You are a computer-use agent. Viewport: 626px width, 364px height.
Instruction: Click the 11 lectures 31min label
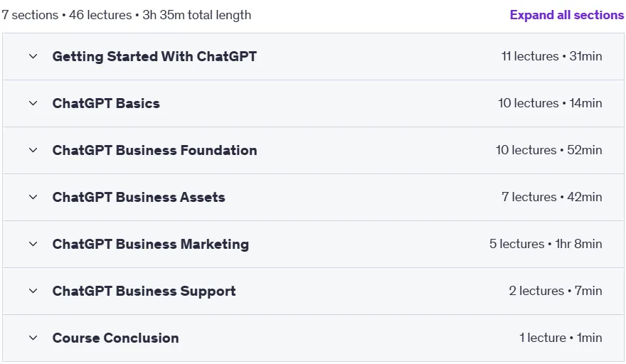[x=551, y=56]
